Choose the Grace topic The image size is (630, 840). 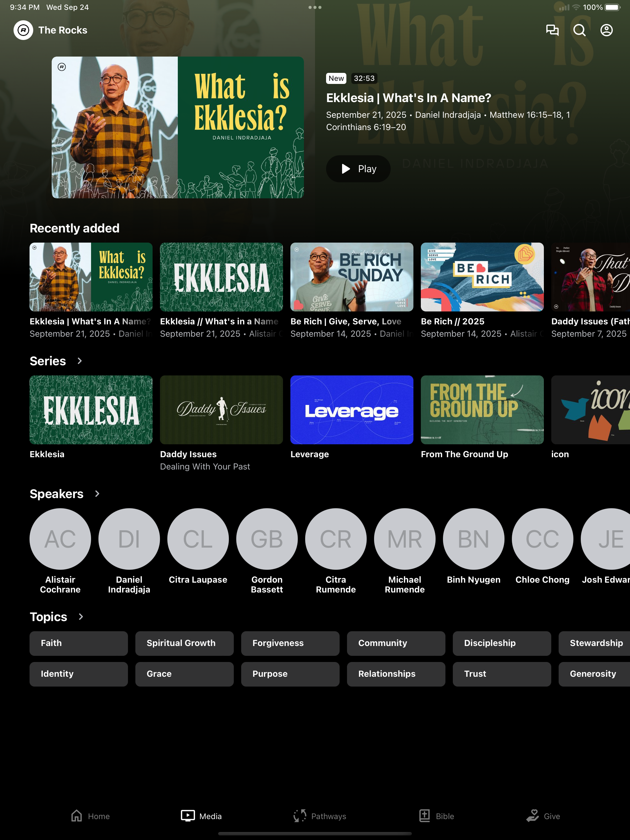(x=185, y=674)
